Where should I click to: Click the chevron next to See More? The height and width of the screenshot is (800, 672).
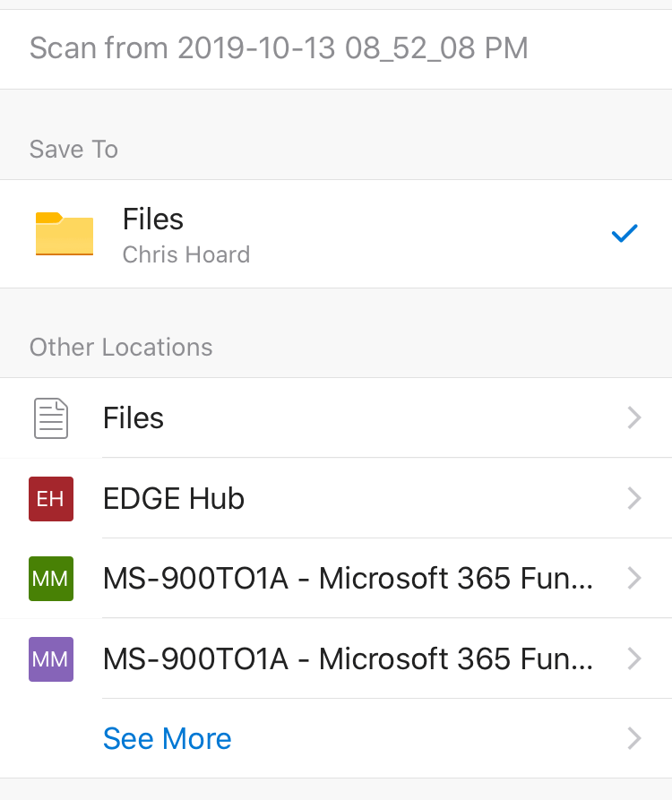(634, 738)
